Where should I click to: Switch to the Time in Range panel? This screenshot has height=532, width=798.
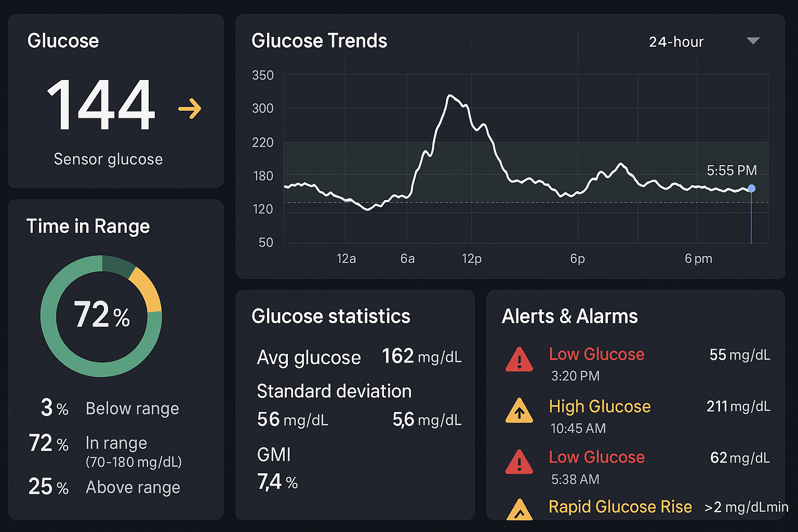[88, 227]
